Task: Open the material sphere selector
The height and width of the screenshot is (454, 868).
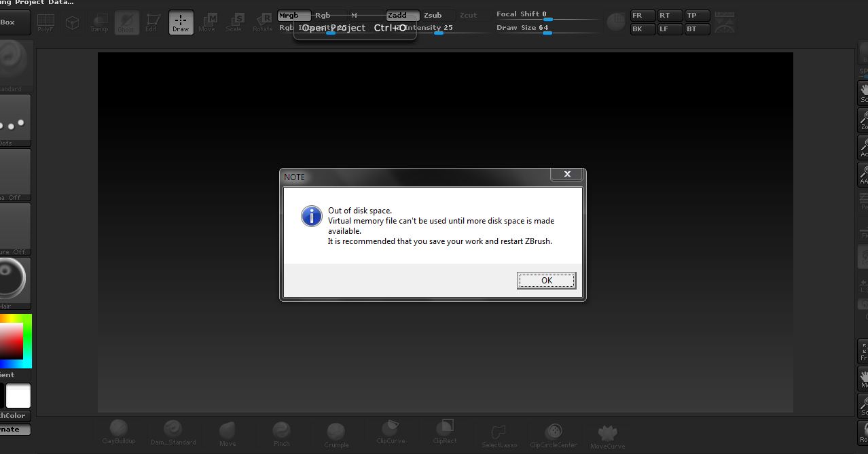Action: click(14, 283)
